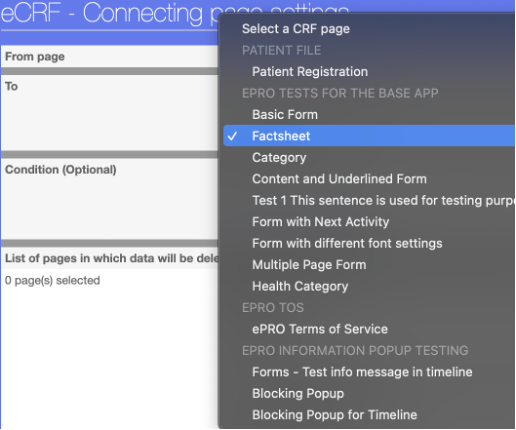Viewport: 516px width, 430px height.
Task: Choose Form with different font settings
Action: 369,243
